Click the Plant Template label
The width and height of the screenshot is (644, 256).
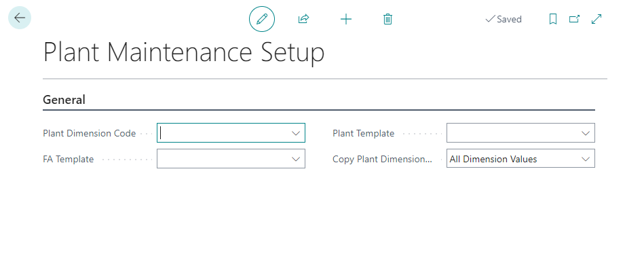(x=364, y=134)
